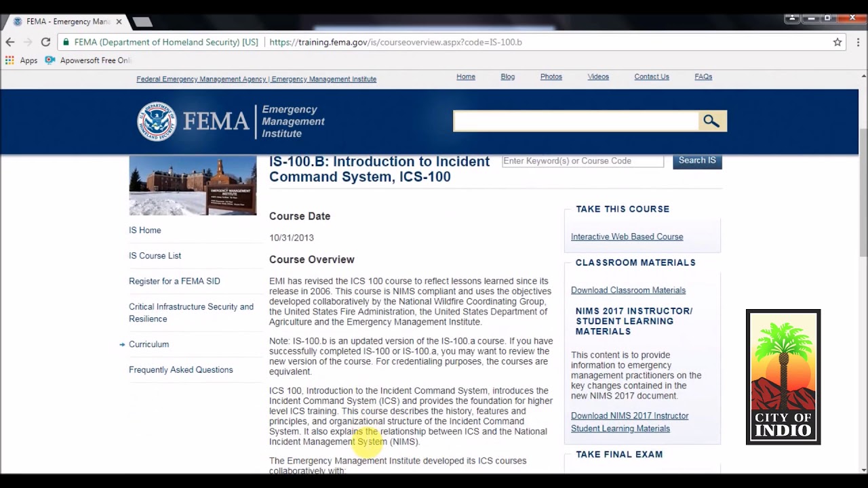The image size is (868, 488).
Task: Click the Search IS button
Action: [697, 161]
